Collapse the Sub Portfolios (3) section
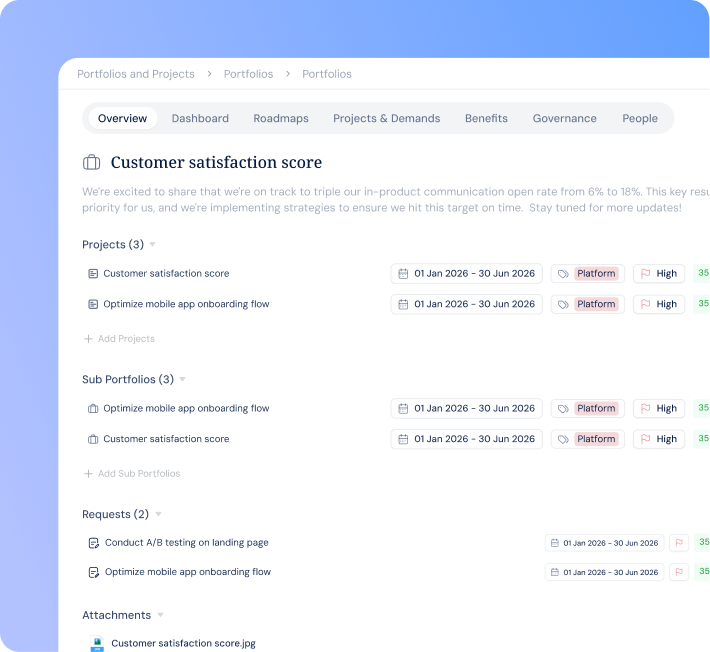This screenshot has width=710, height=652. coord(182,379)
